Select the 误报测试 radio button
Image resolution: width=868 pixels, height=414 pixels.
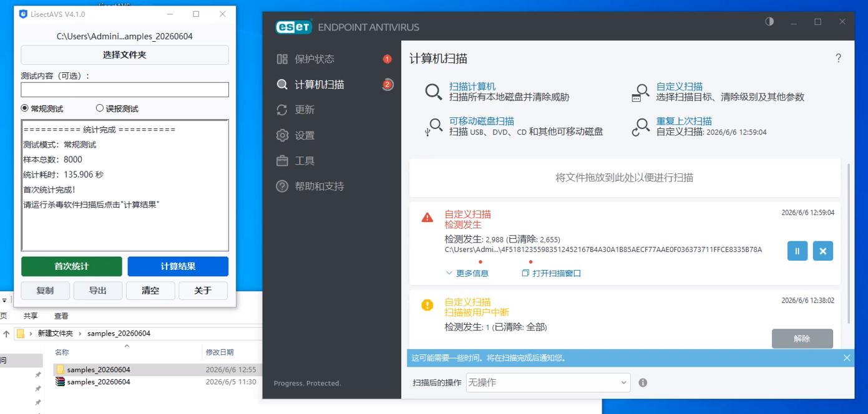tap(99, 108)
